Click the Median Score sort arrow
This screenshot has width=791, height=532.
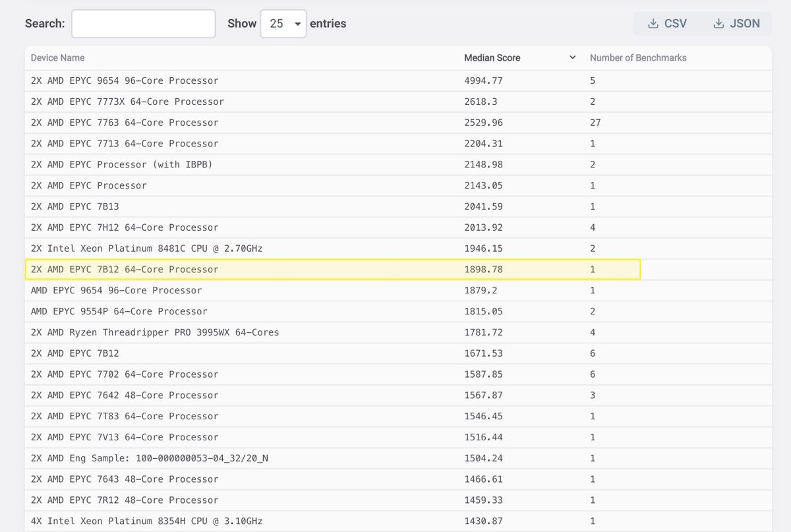click(572, 58)
